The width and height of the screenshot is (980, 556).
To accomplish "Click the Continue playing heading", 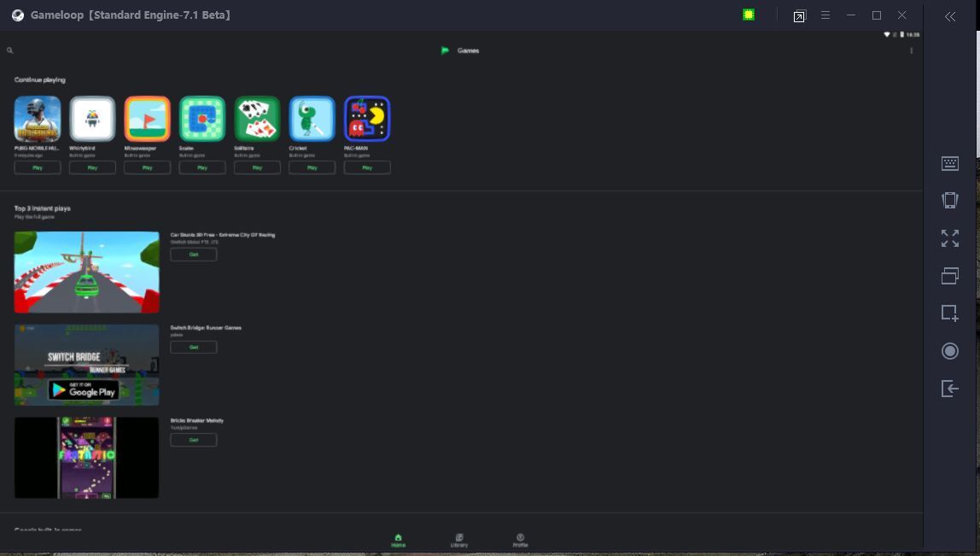I will click(x=40, y=80).
